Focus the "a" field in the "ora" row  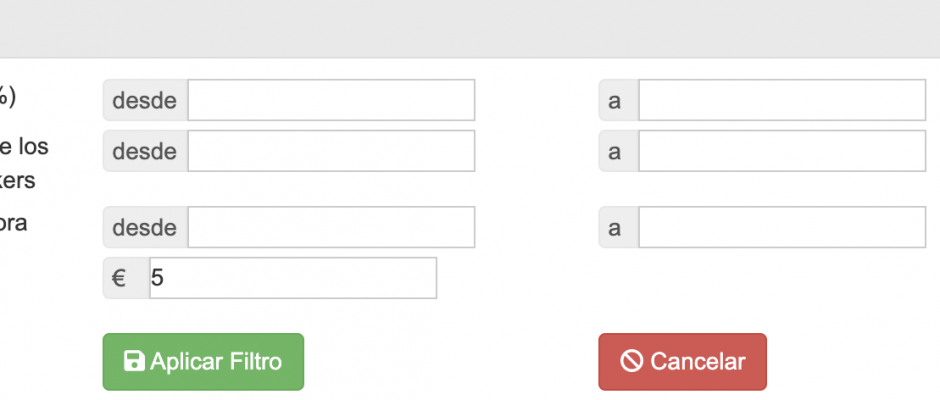[x=782, y=227]
